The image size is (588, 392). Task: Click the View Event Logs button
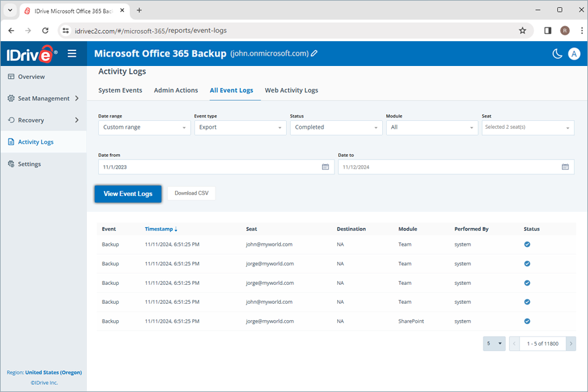click(127, 193)
